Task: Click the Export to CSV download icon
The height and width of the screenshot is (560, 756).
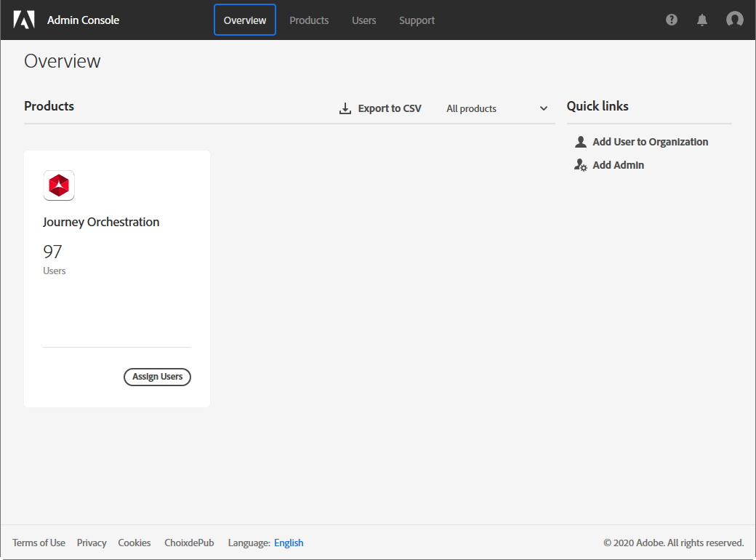Action: click(345, 108)
